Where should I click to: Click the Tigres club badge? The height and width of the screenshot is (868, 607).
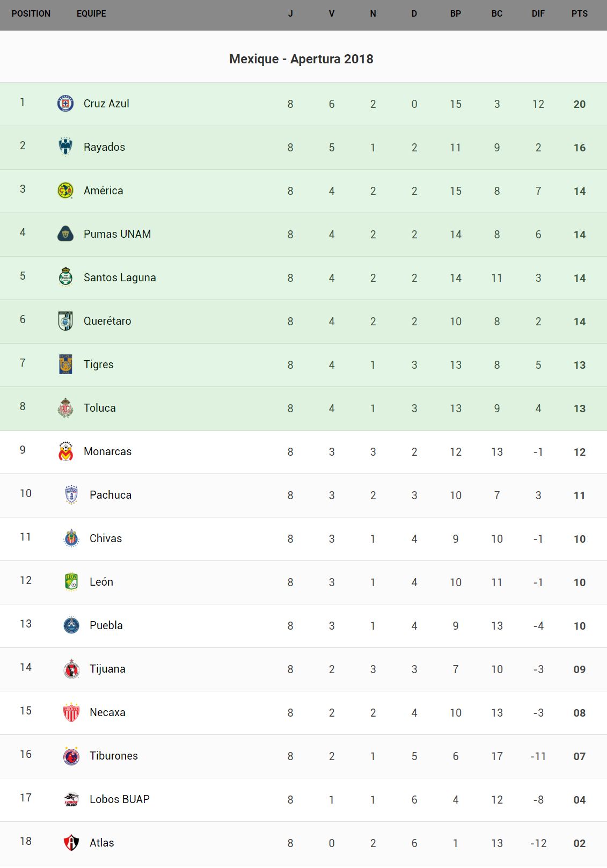click(65, 364)
